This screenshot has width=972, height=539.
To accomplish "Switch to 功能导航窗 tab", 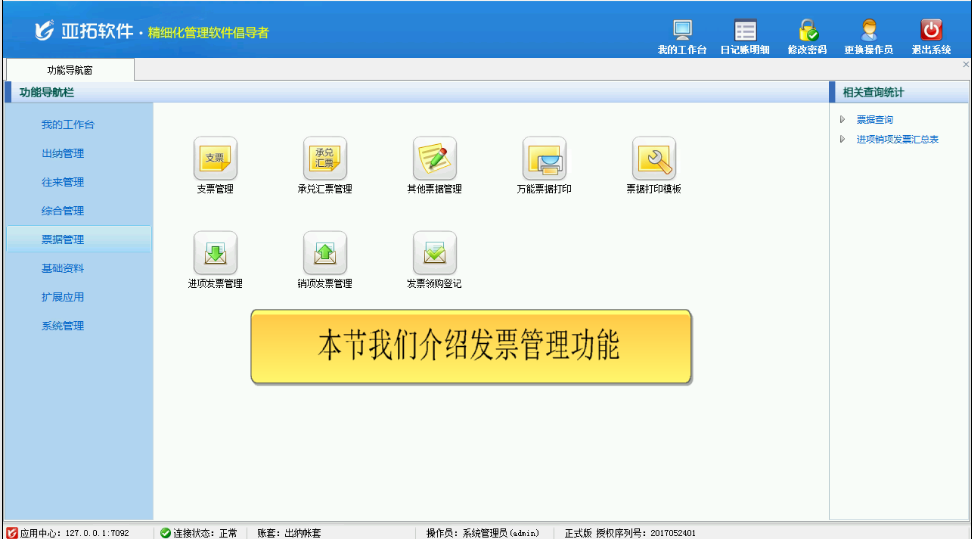I will tap(69, 70).
